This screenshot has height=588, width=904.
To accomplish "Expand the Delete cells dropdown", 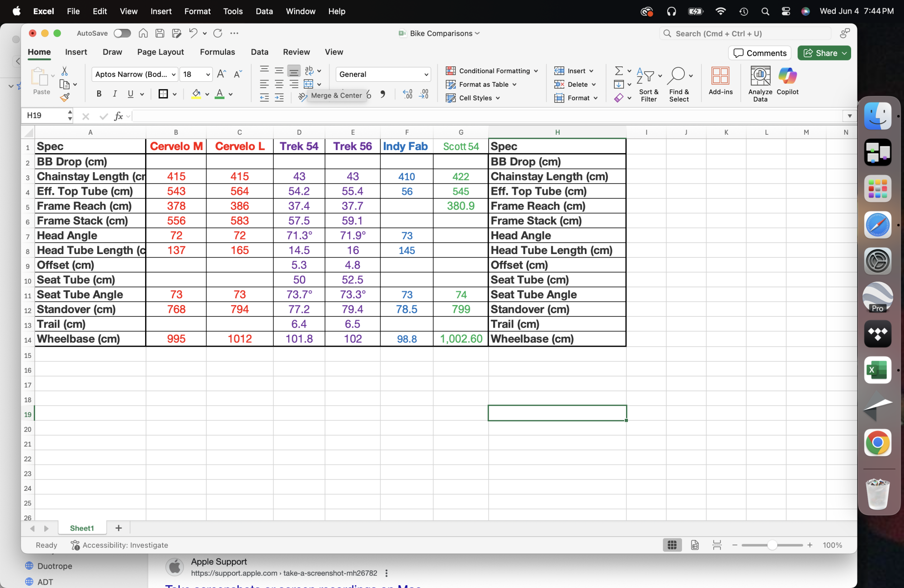I will pos(593,85).
